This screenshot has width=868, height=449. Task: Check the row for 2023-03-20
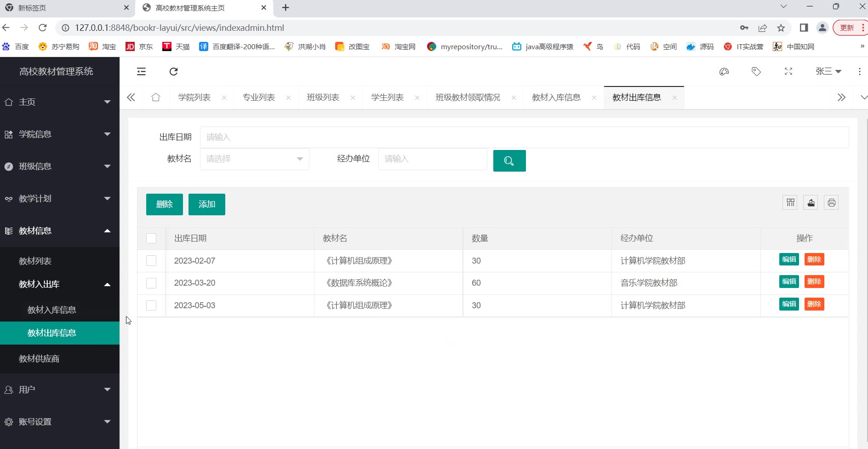(x=151, y=283)
